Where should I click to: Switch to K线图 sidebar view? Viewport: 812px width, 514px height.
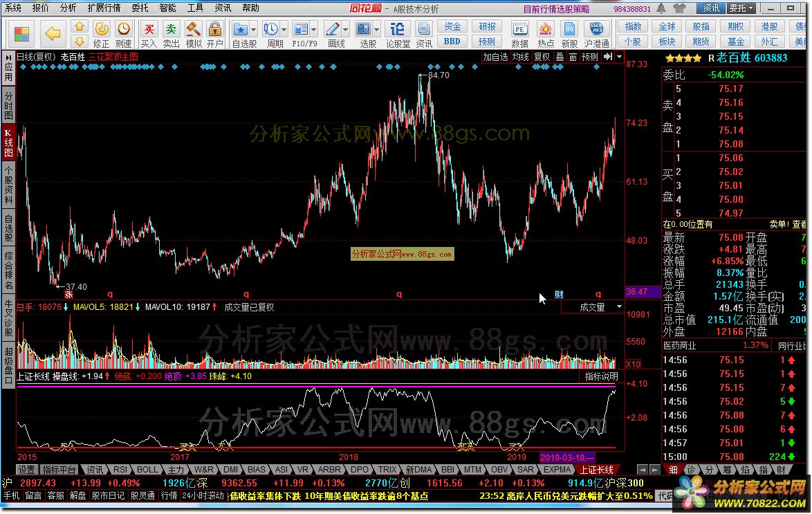pyautogui.click(x=8, y=143)
